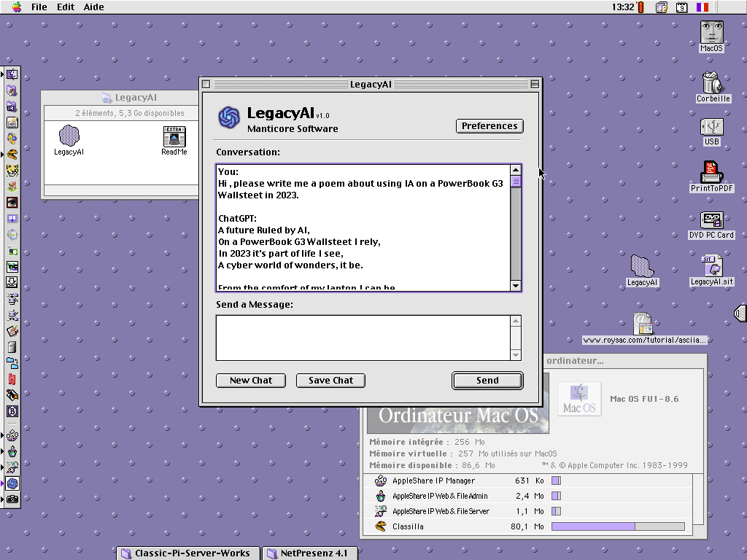This screenshot has height=560, width=747.
Task: Click in the Send a Message text box
Action: tap(363, 338)
